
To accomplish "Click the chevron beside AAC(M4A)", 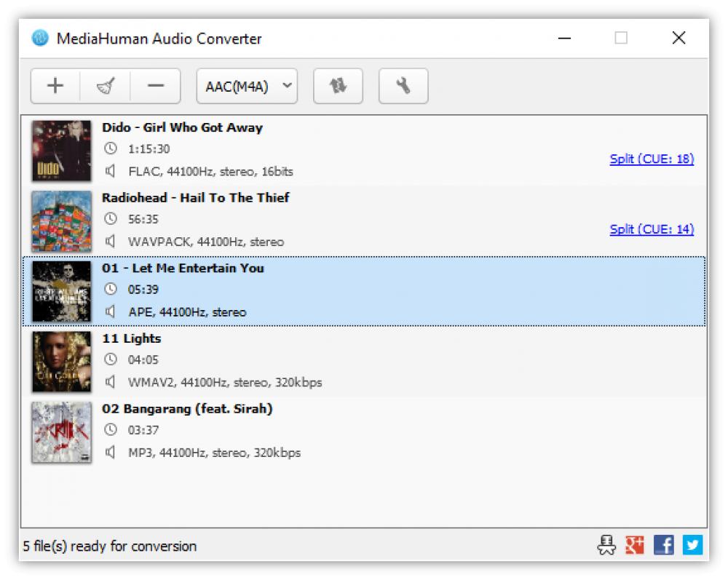I will tap(286, 86).
